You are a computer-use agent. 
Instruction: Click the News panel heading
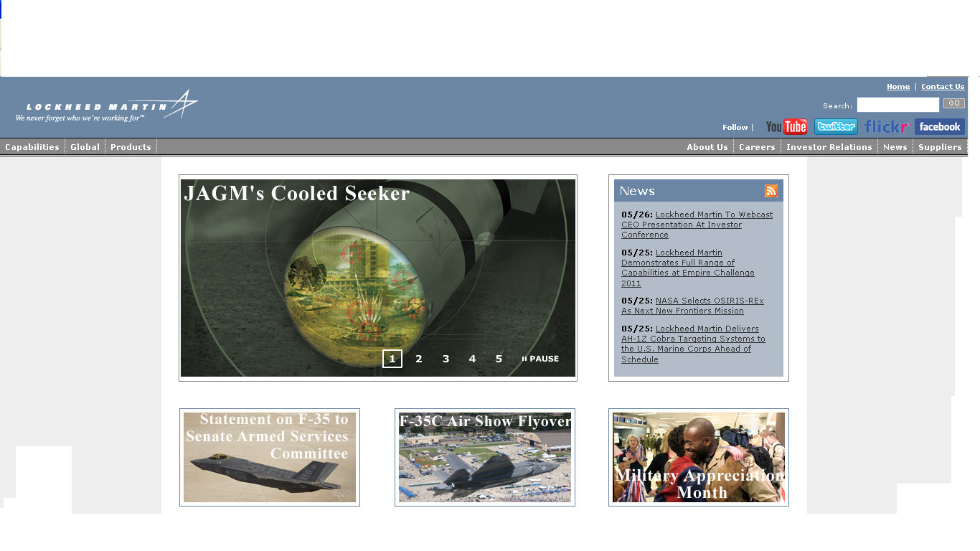[637, 191]
